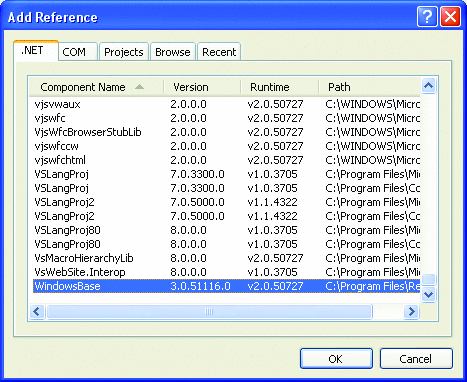Click the horizontal scrollbar left arrow
The height and width of the screenshot is (382, 467).
[x=37, y=312]
